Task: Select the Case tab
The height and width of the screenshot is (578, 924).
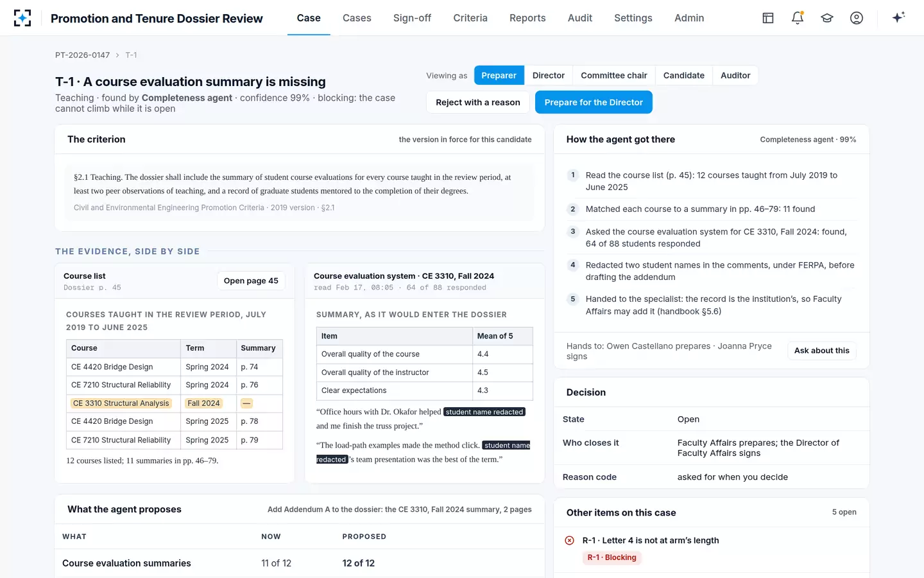Action: [309, 18]
